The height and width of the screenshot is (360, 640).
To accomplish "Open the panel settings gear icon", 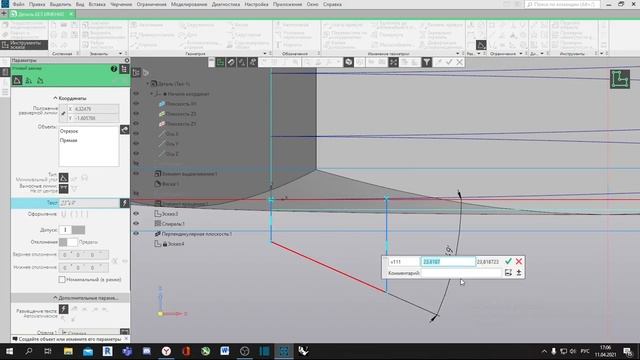I will pos(127,60).
